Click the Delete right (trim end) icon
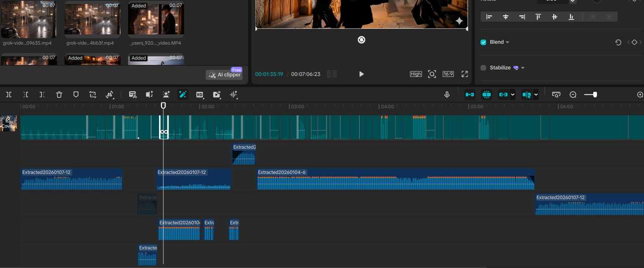Screen dimensions: 644x268 (x=42, y=95)
